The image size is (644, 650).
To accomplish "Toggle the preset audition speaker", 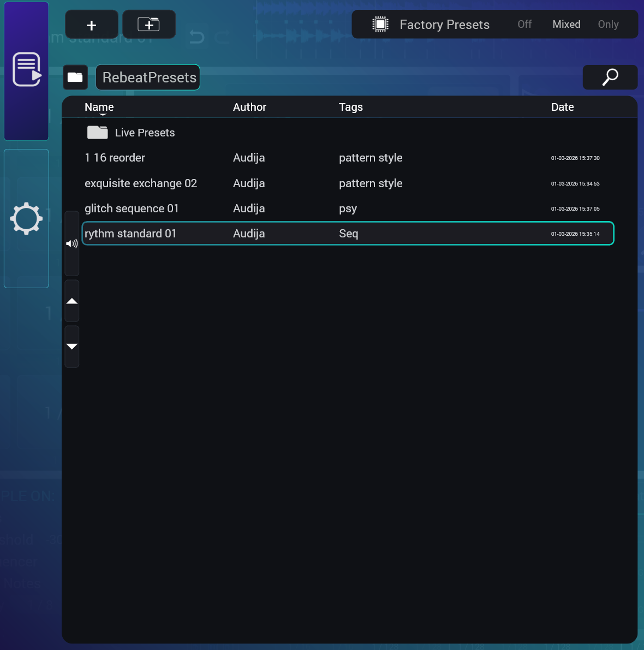I will pyautogui.click(x=71, y=243).
